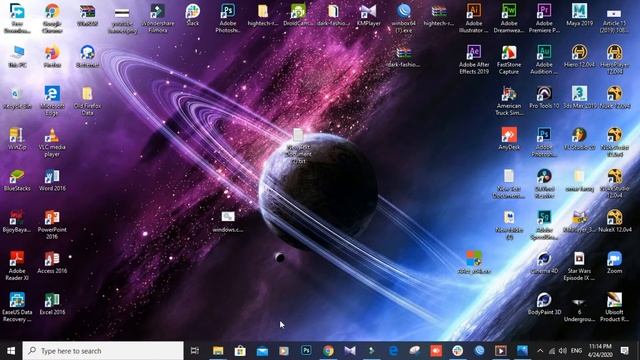
Task: Open Task View on the taskbar
Action: [x=195, y=351]
